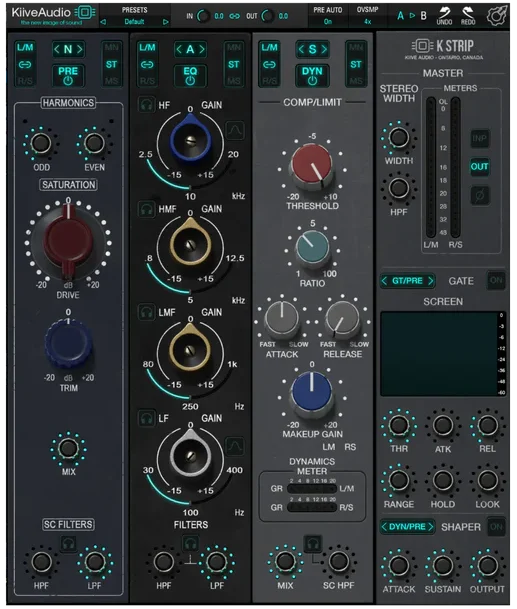517x609 pixels.
Task: Solo HF band with headphone icon
Action: pos(146,105)
